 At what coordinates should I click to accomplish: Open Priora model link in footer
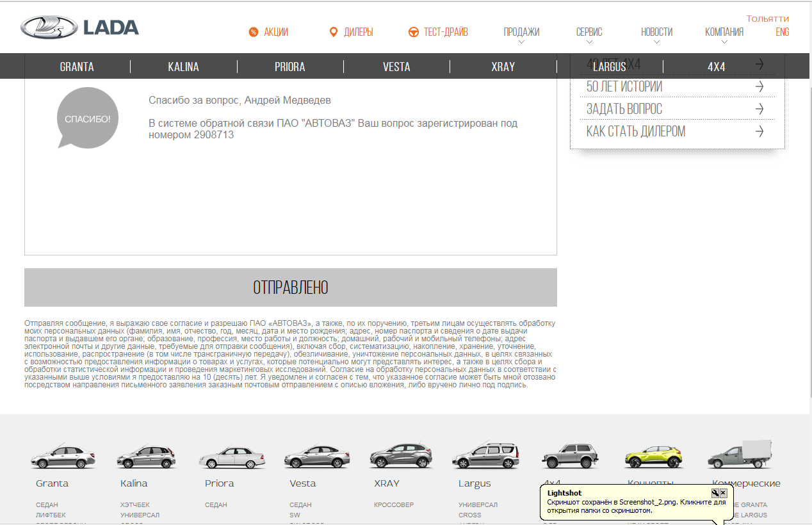click(x=220, y=483)
